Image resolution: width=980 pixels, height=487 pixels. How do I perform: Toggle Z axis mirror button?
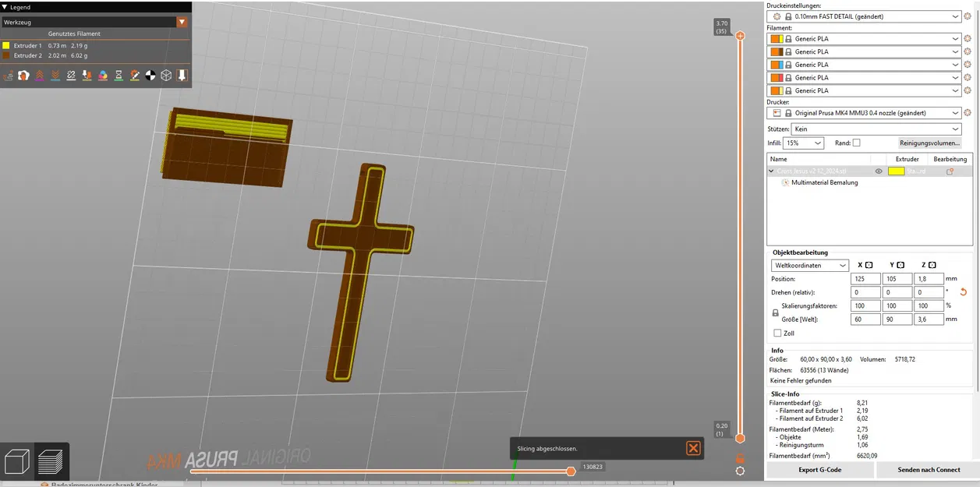coord(932,265)
